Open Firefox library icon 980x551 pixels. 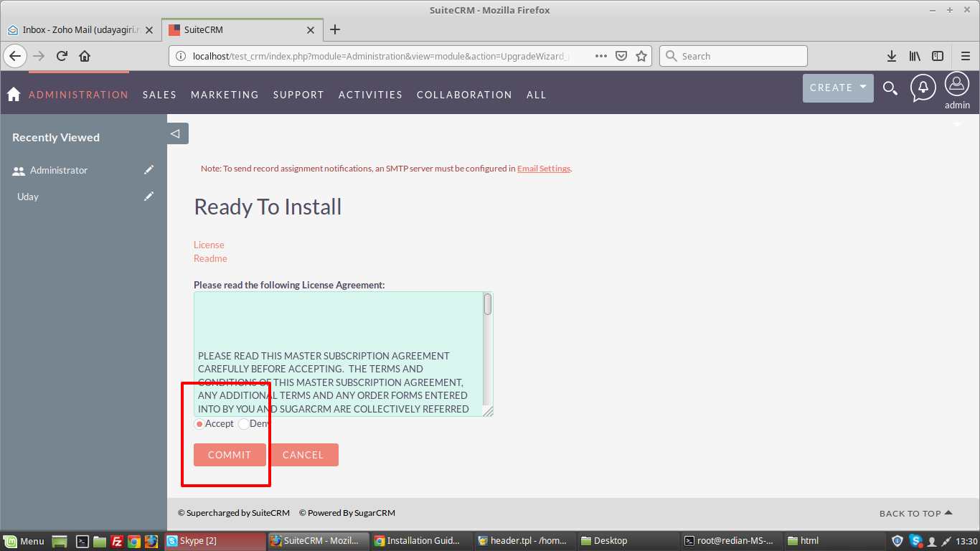point(915,56)
